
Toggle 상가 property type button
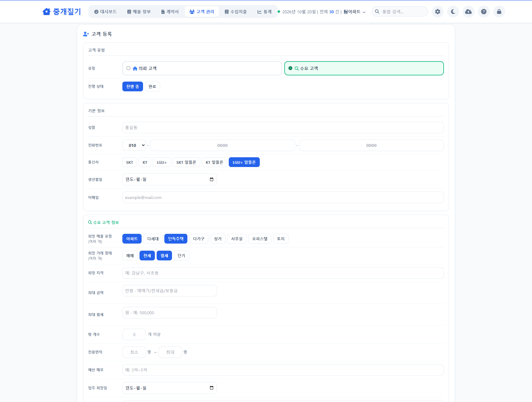tap(218, 239)
